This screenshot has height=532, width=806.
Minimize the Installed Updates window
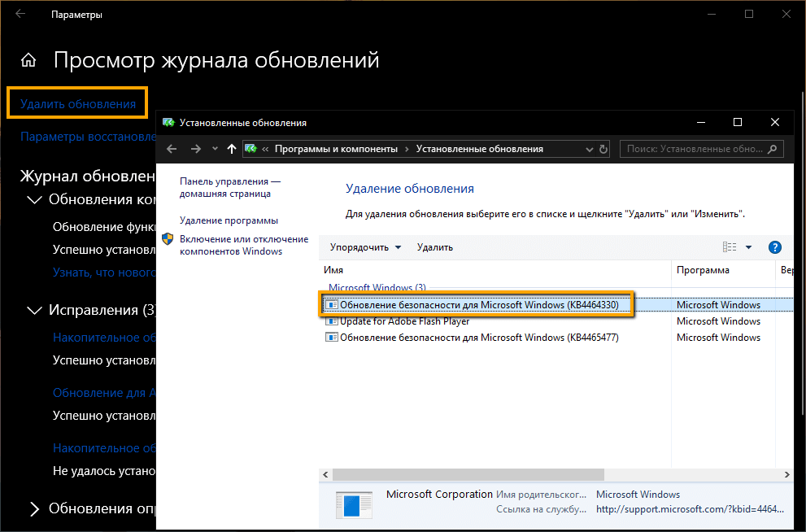(x=700, y=122)
